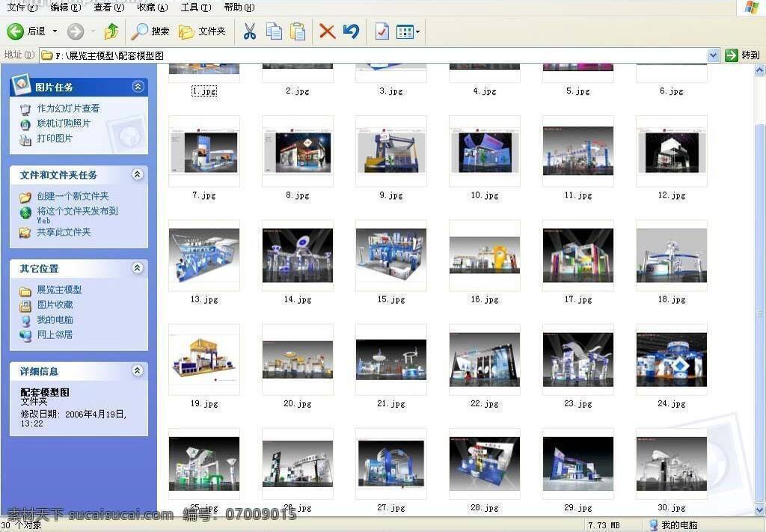Collapse the 图片任务 panel
Viewport: 766px width, 532px height.
(x=138, y=87)
